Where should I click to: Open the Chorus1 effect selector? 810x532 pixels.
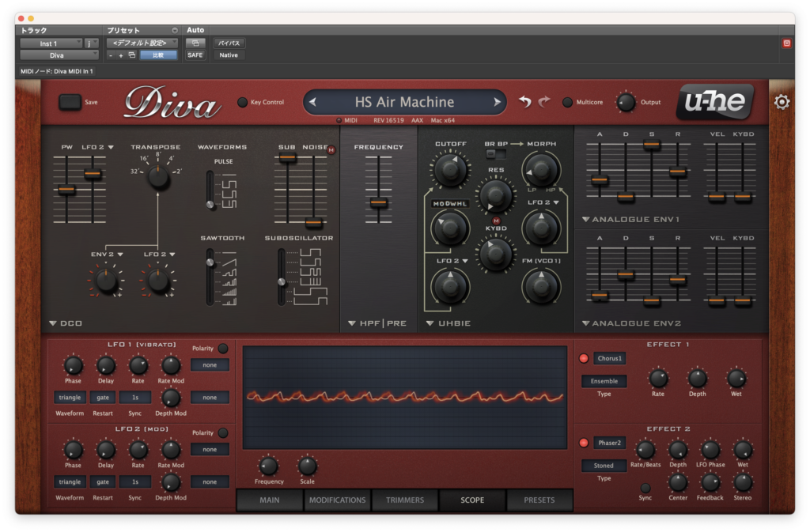coord(610,358)
